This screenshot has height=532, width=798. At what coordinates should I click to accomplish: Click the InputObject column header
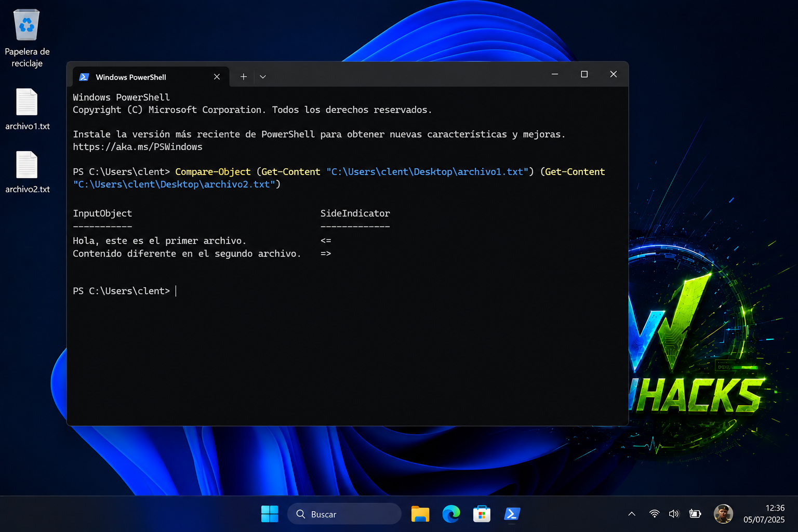pyautogui.click(x=102, y=214)
